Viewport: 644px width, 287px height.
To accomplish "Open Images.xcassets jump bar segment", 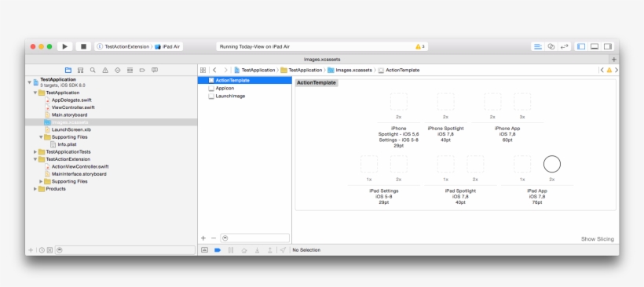I will click(x=350, y=70).
